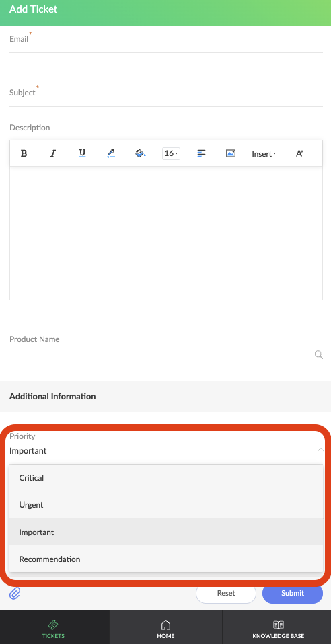
Task: Switch to the Knowledge Base tab
Action: click(x=279, y=629)
